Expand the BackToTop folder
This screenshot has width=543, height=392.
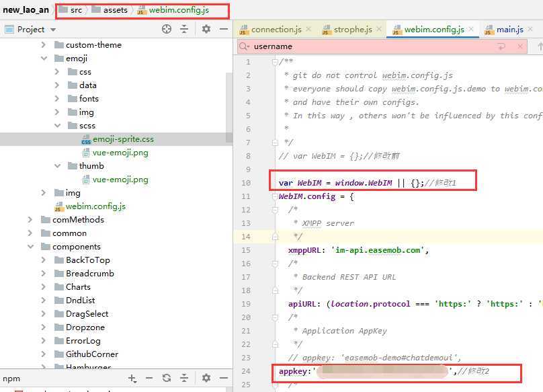[x=43, y=260]
